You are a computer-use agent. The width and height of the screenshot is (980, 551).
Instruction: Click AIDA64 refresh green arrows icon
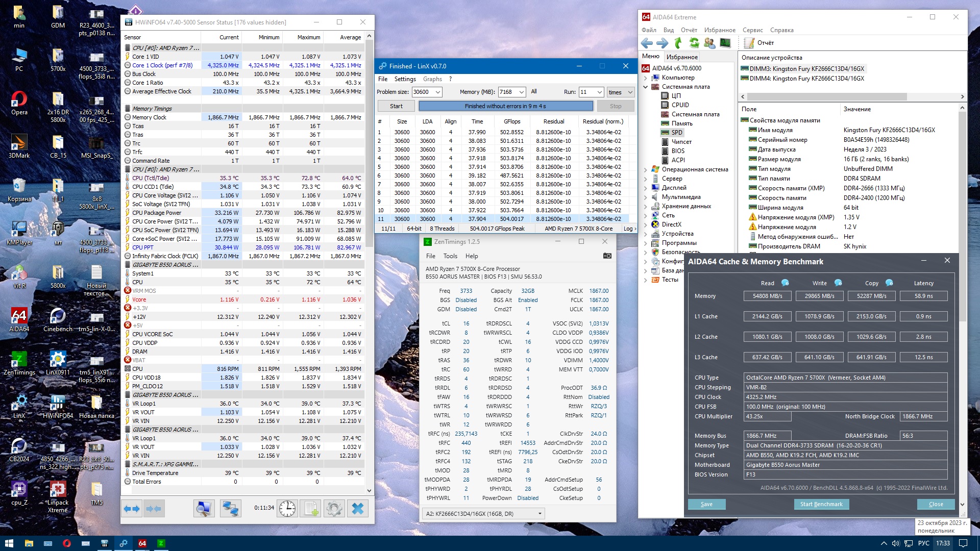pos(694,43)
